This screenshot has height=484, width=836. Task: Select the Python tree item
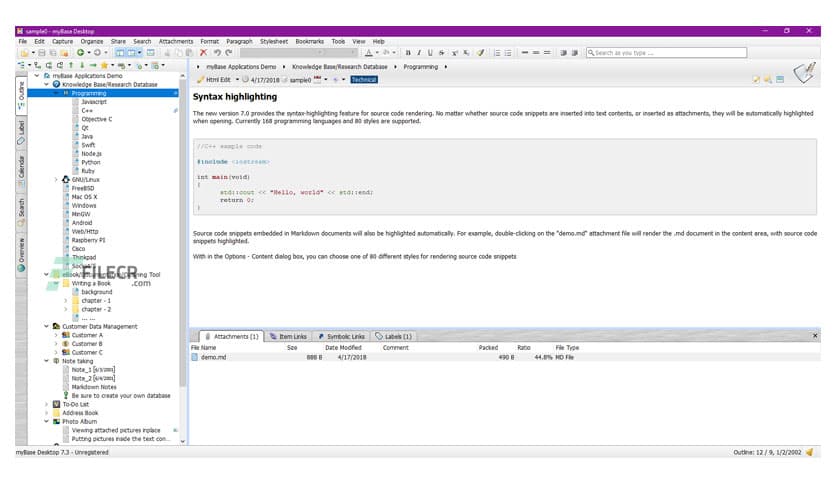click(91, 162)
